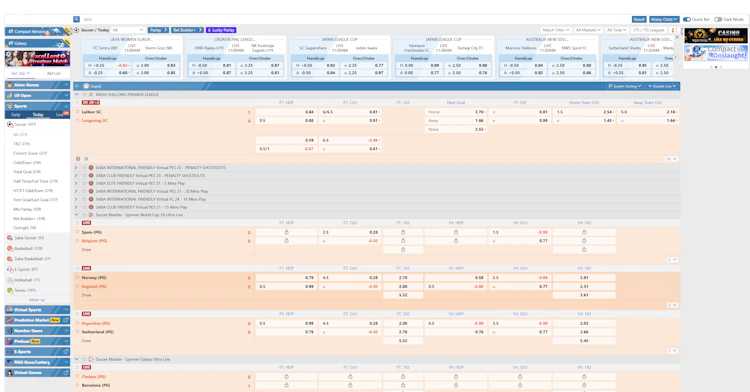Favorite the Langsning SC star
The width and height of the screenshot is (750, 392).
click(x=77, y=120)
